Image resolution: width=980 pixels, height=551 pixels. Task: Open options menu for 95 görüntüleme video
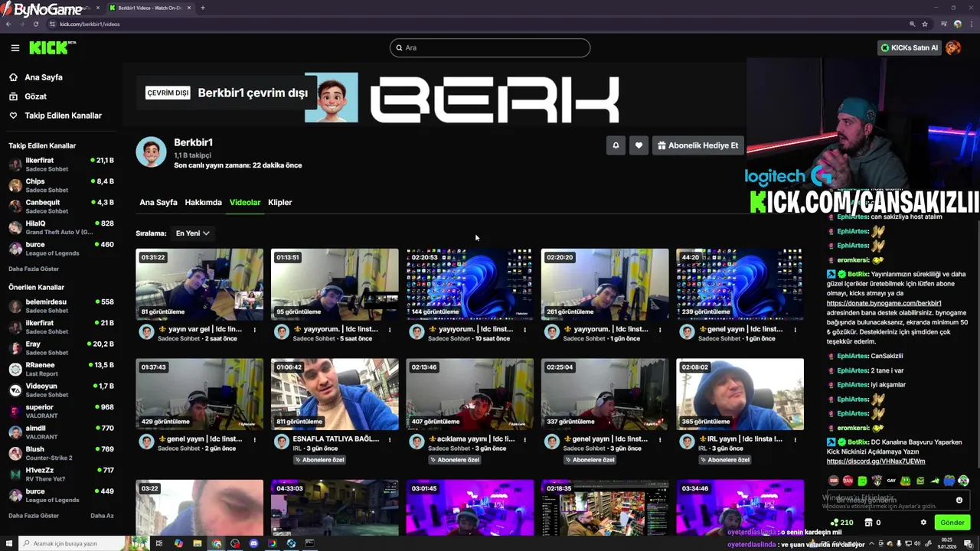click(x=390, y=331)
